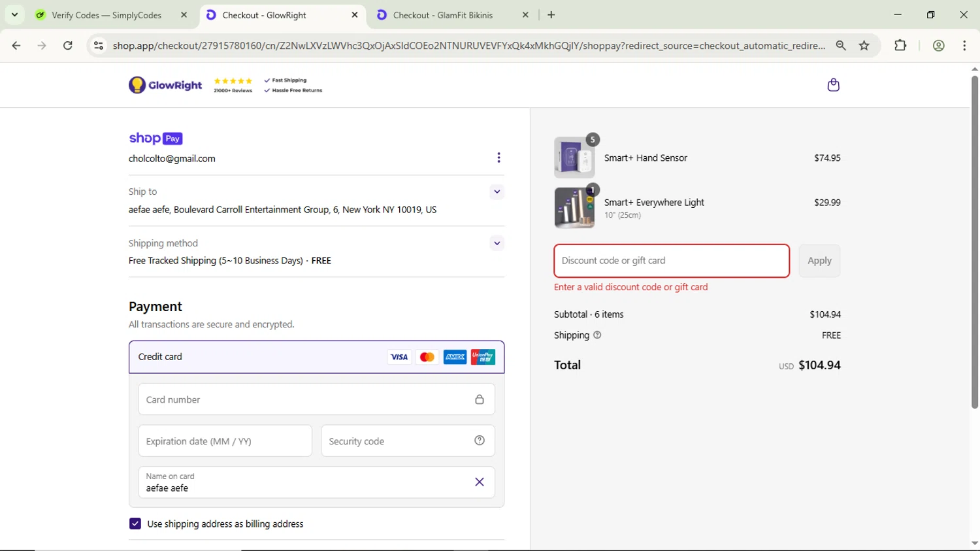Click the $74.95 price
This screenshot has height=551, width=980.
[827, 158]
